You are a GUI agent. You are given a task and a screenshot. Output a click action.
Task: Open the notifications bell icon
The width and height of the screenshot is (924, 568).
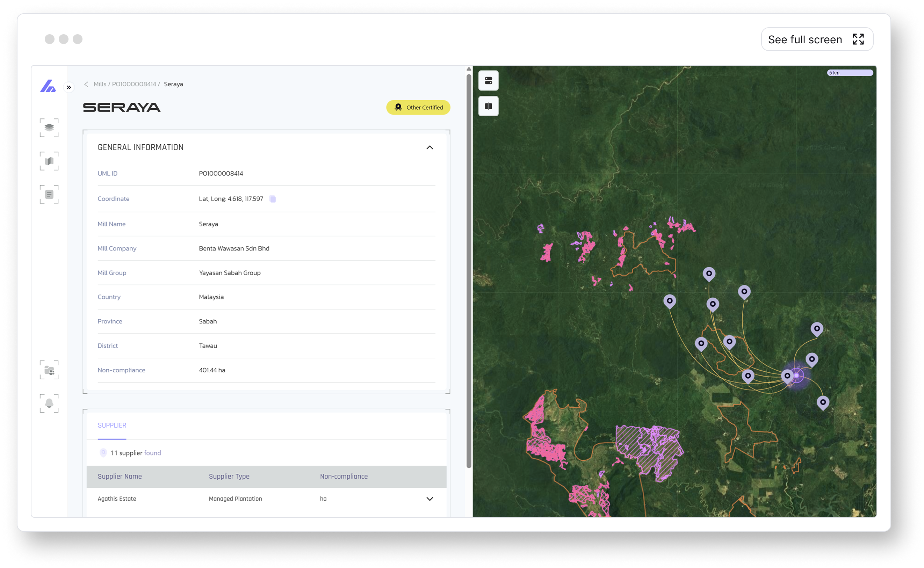[49, 403]
